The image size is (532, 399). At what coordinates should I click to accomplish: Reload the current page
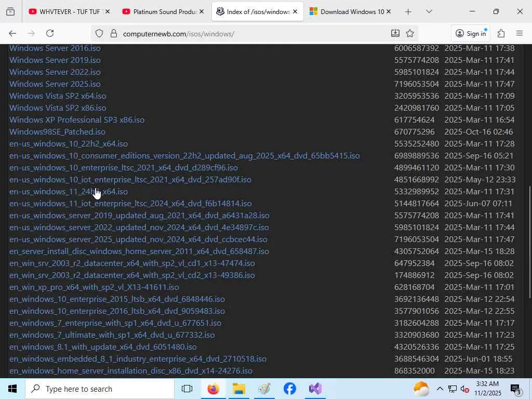click(x=50, y=33)
